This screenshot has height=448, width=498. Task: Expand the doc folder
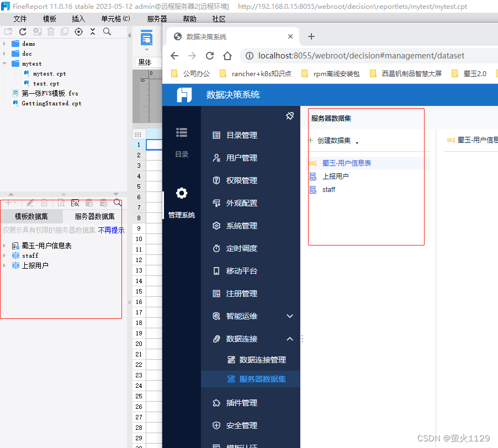coord(4,54)
